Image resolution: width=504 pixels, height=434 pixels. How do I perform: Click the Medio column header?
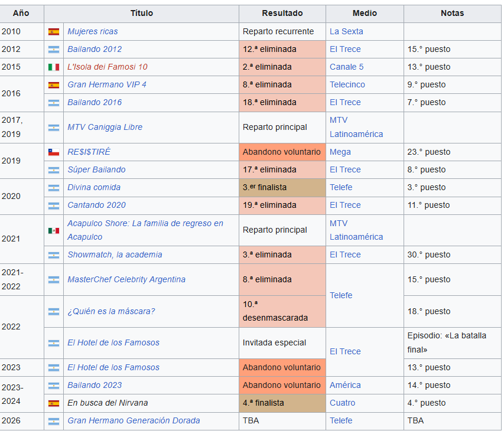365,13
